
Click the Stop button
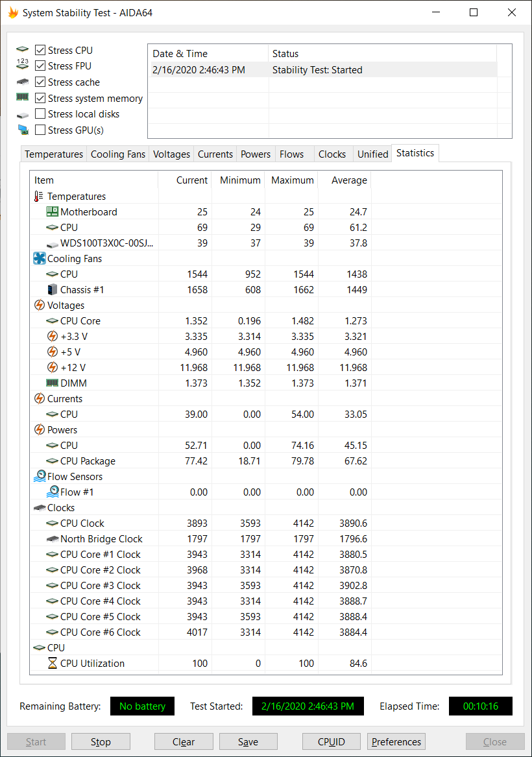pos(101,741)
